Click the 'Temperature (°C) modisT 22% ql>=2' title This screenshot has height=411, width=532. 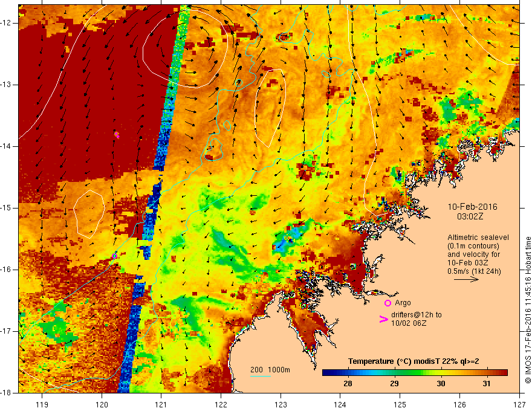click(x=414, y=361)
